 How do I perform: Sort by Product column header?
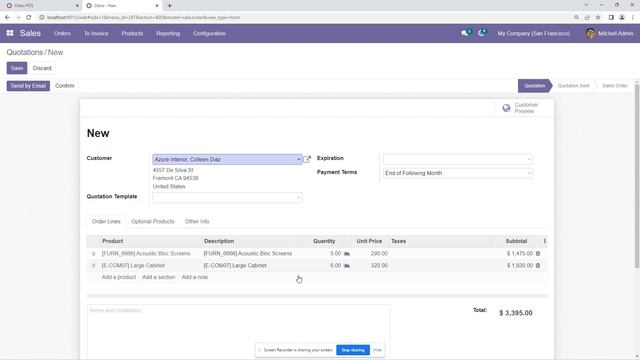pyautogui.click(x=113, y=241)
